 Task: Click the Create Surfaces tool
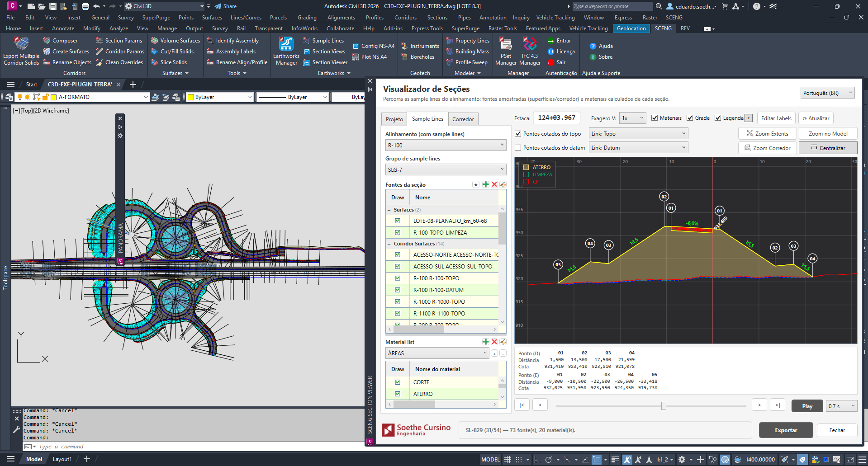click(66, 52)
